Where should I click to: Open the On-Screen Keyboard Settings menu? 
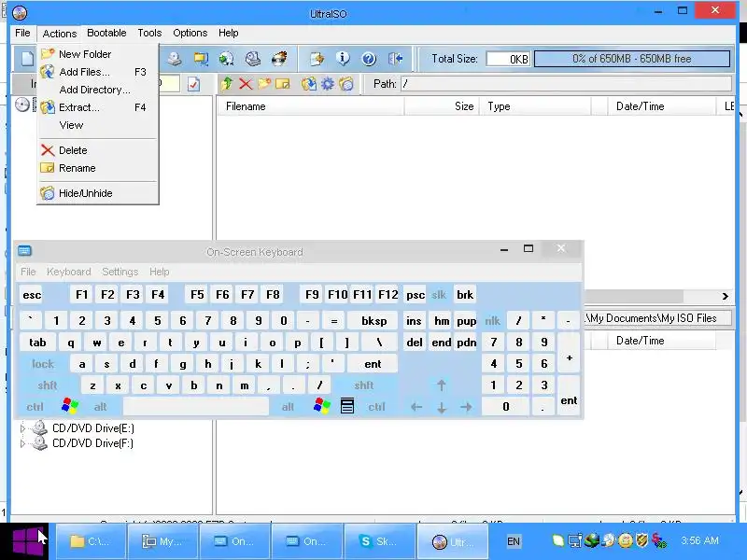120,272
